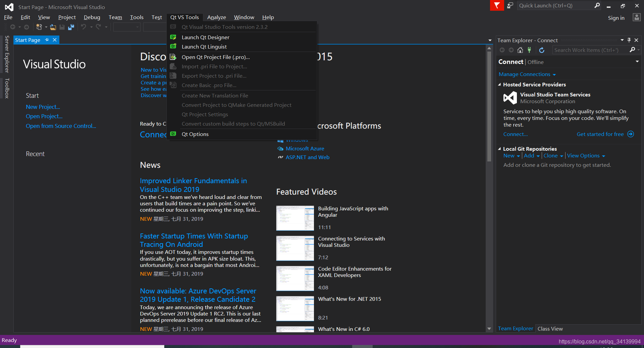Click the ASP.NET and Web icon
Image resolution: width=644 pixels, height=348 pixels.
click(x=280, y=157)
